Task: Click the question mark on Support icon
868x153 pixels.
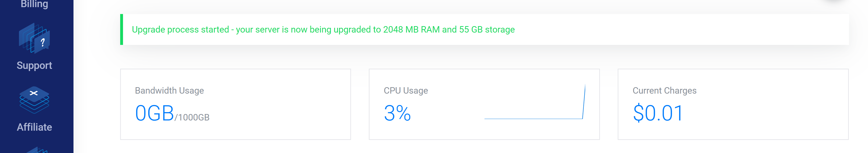Action: click(42, 43)
